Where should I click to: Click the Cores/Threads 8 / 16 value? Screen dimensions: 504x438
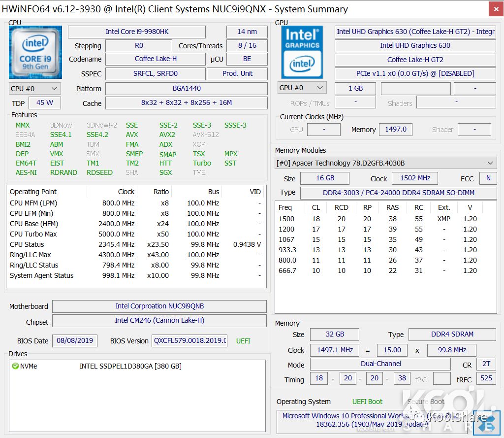point(247,46)
